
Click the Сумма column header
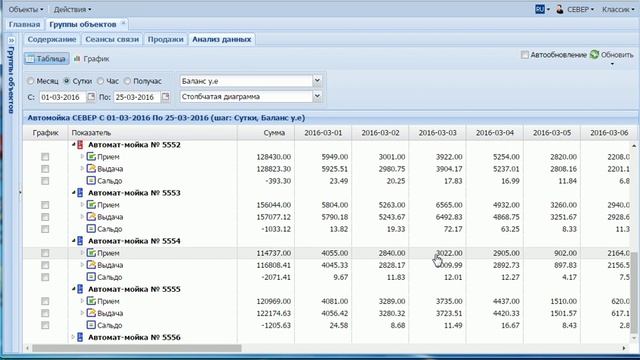click(266, 133)
